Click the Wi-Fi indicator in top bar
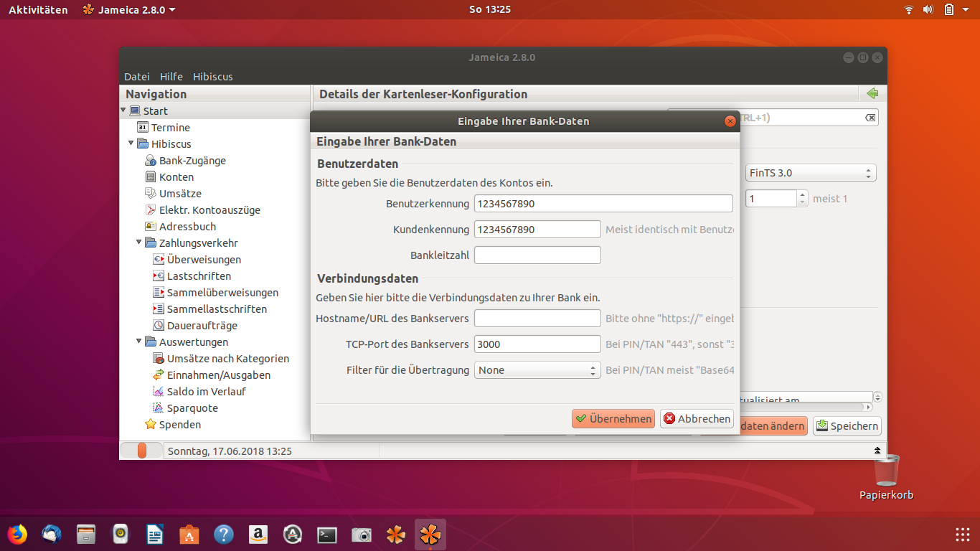980x551 pixels. 909,9
